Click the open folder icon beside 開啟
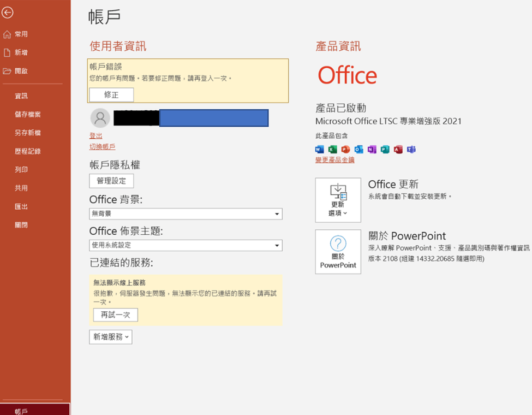 [7, 71]
